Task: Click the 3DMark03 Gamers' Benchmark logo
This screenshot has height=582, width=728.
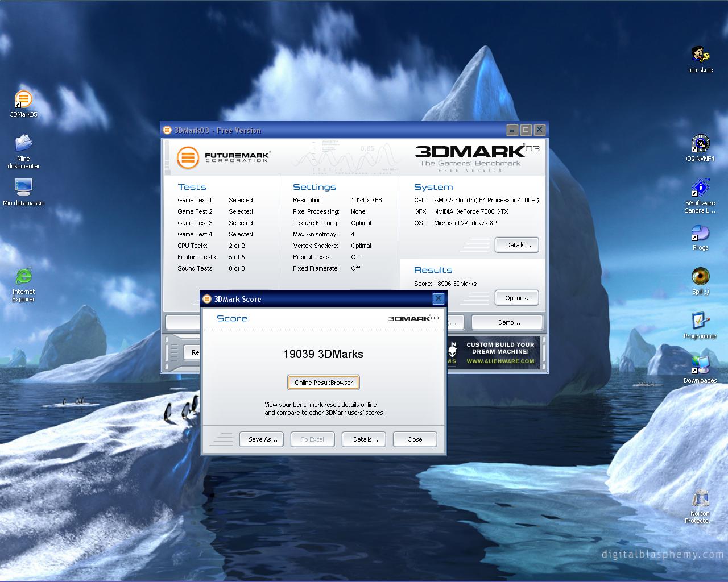Action: coord(477,158)
